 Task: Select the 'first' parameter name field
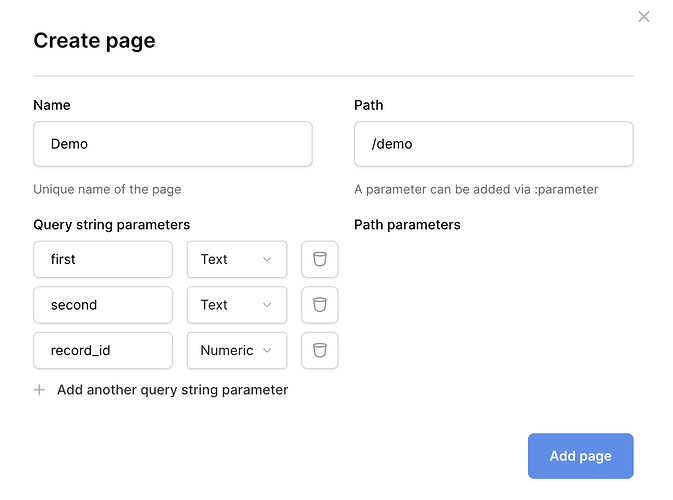click(x=102, y=259)
